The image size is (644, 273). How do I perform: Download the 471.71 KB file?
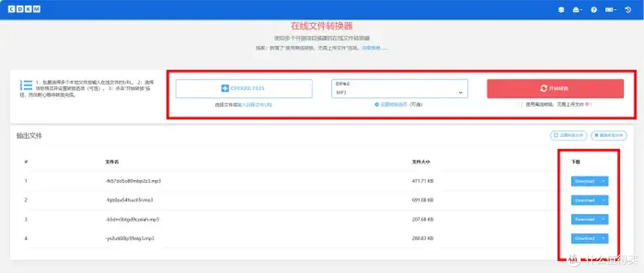click(x=585, y=181)
